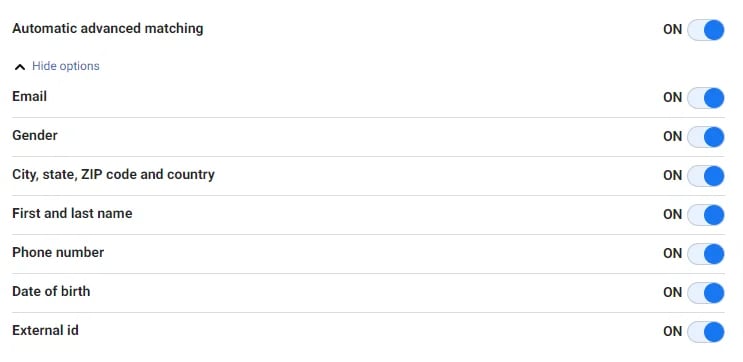
Task: Click the ON status beside Email
Action: pyautogui.click(x=672, y=98)
